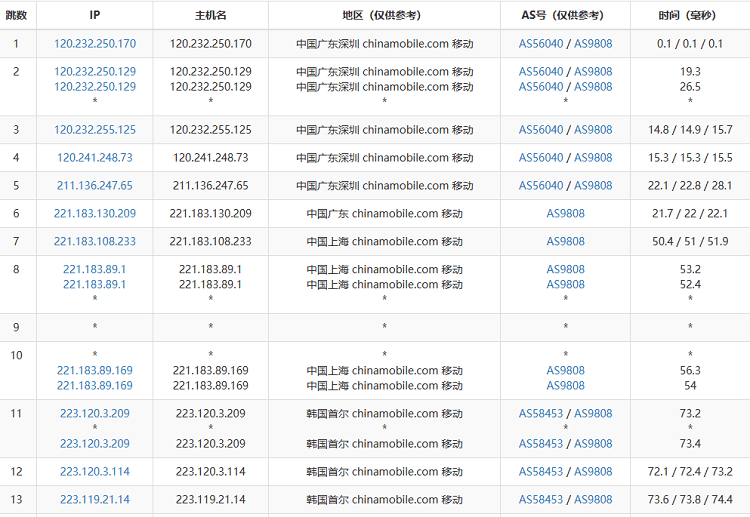
Task: Open AS9808 link in hop 4 row
Action: [593, 157]
